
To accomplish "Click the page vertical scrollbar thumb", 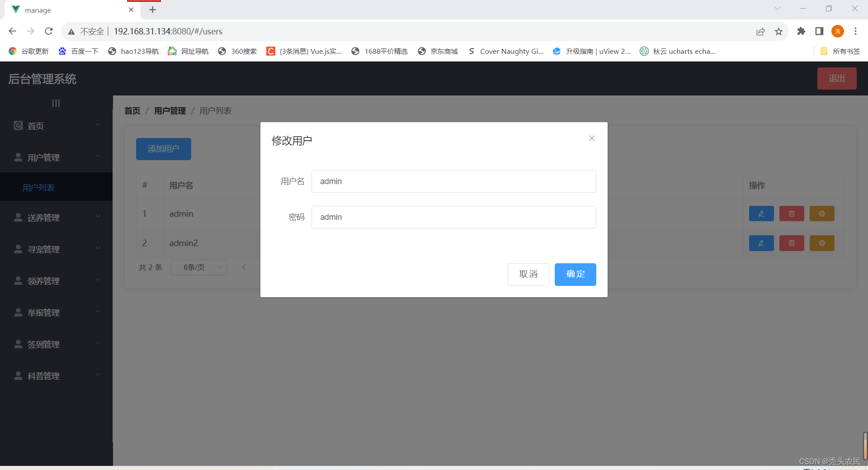I will click(x=865, y=446).
